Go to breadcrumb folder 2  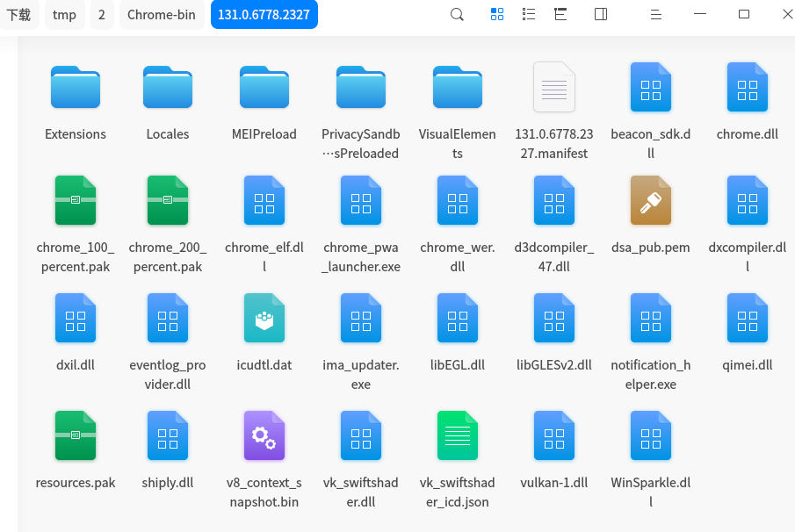click(x=102, y=15)
